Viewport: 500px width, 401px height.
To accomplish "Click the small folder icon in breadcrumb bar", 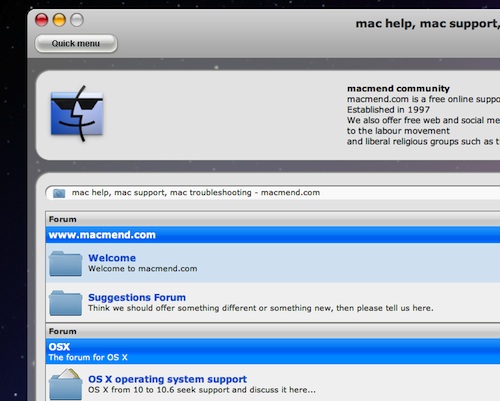I will 59,193.
